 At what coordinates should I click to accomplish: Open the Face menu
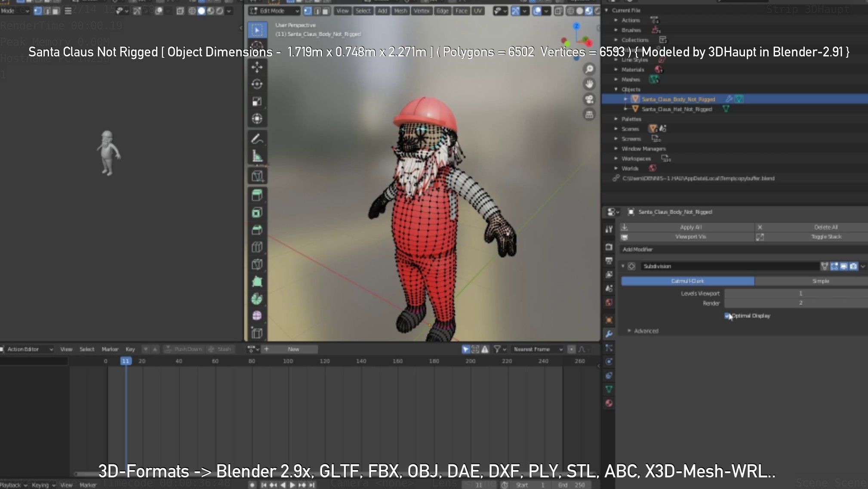point(462,11)
